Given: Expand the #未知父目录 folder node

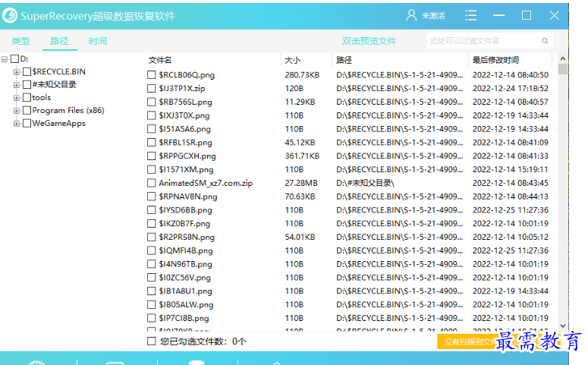Looking at the screenshot, I should pyautogui.click(x=17, y=85).
